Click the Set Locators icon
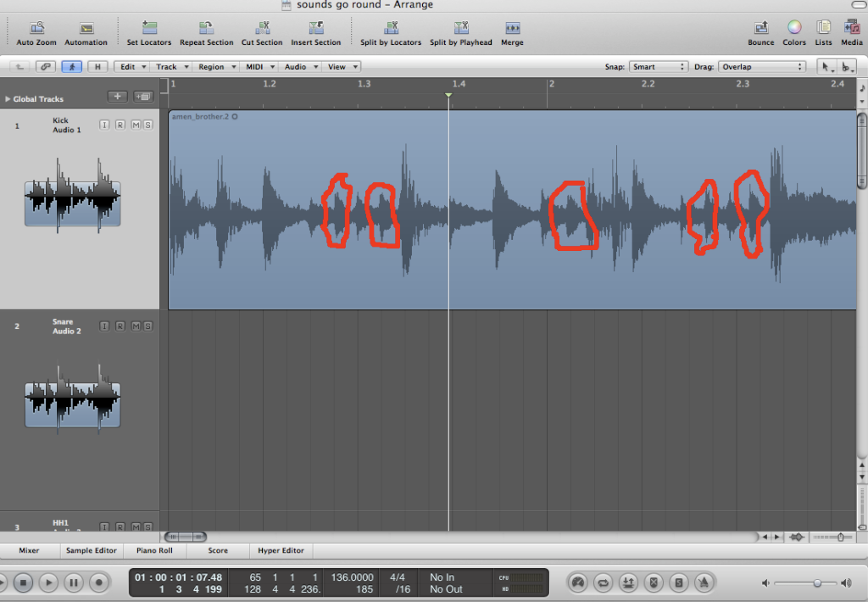The height and width of the screenshot is (602, 868). click(149, 28)
